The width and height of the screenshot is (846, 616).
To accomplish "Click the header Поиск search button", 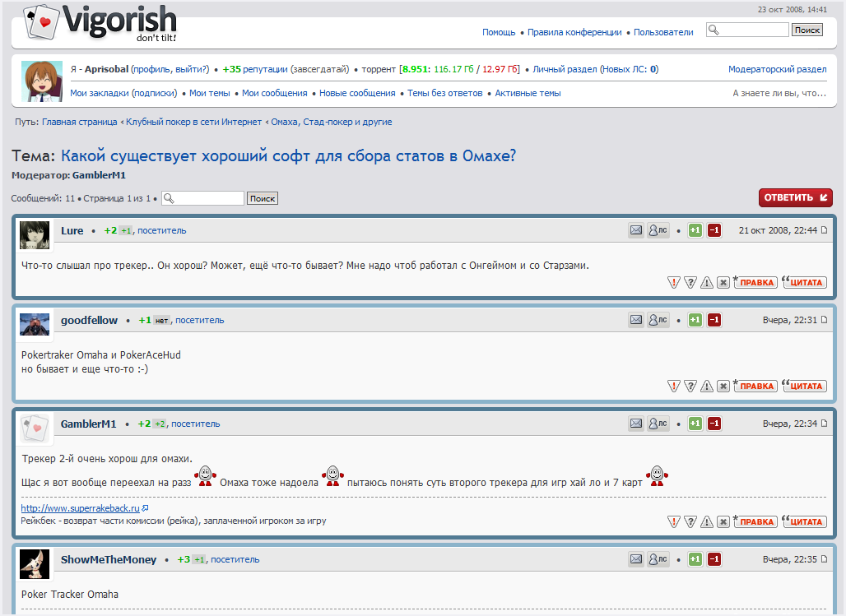I will 807,30.
